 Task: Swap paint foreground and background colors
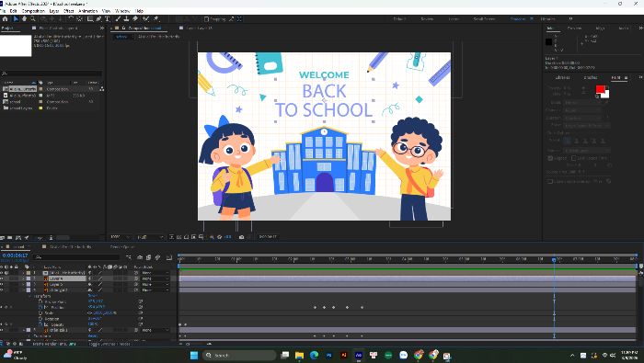pos(608,87)
